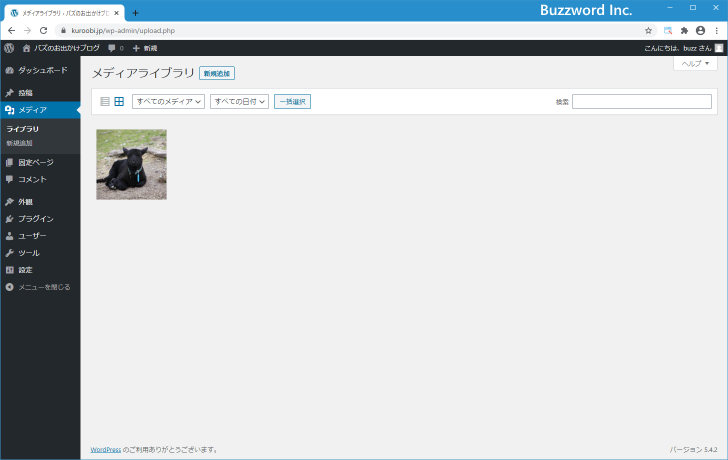Select the black goat image thumbnail
This screenshot has width=728, height=460.
point(131,164)
